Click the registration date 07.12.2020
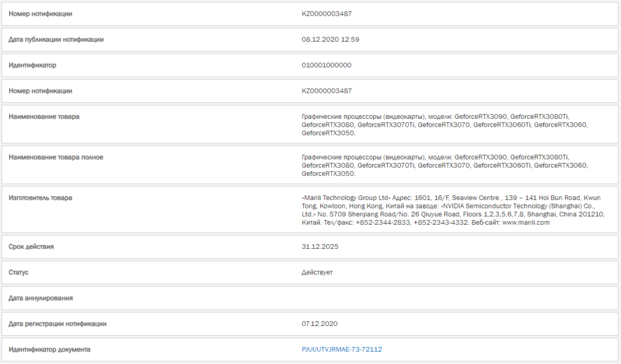 320,324
